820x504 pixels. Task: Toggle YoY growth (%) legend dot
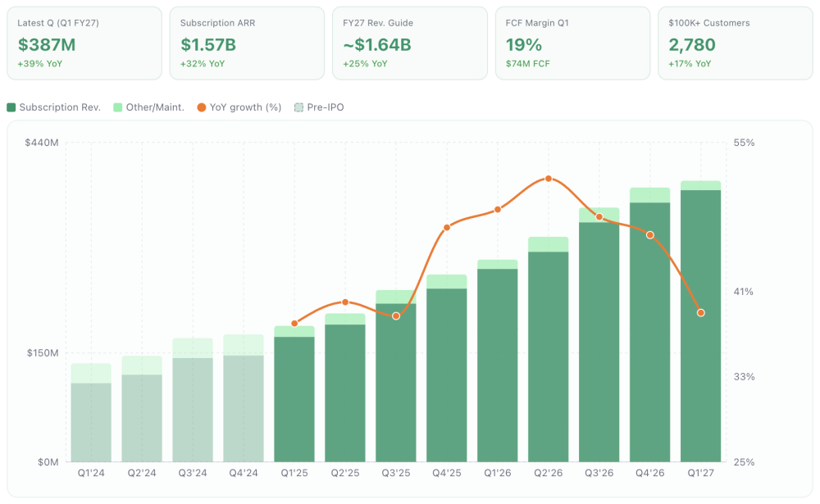click(x=202, y=107)
